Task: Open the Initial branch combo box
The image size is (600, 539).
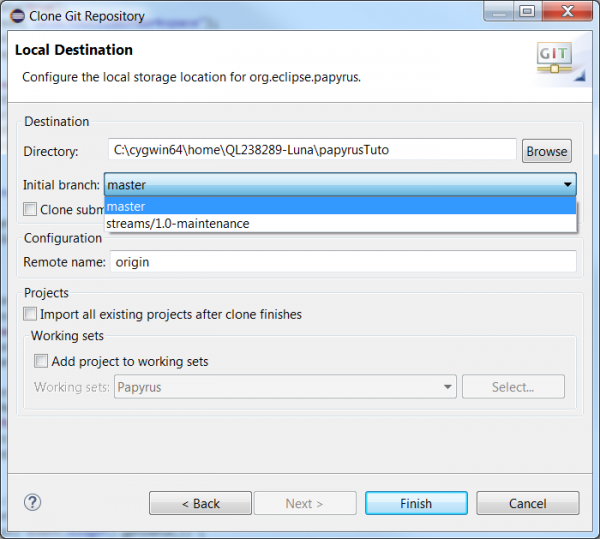Action: [x=340, y=185]
